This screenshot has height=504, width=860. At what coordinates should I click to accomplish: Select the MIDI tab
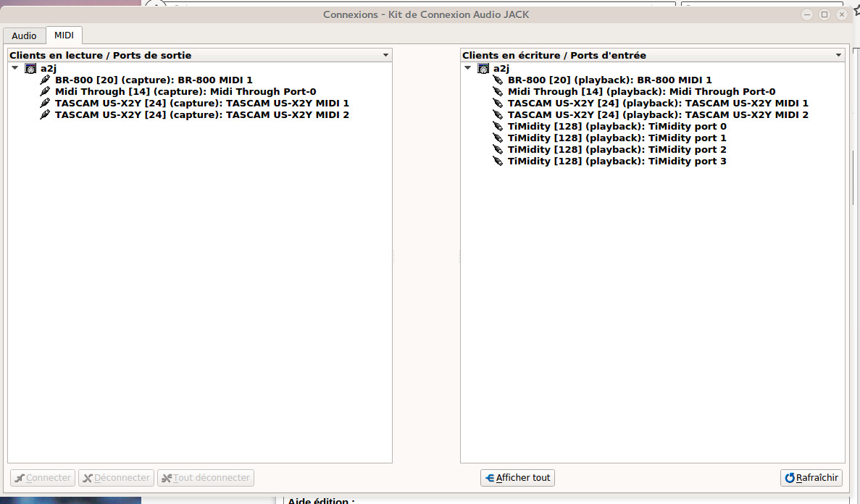point(64,35)
